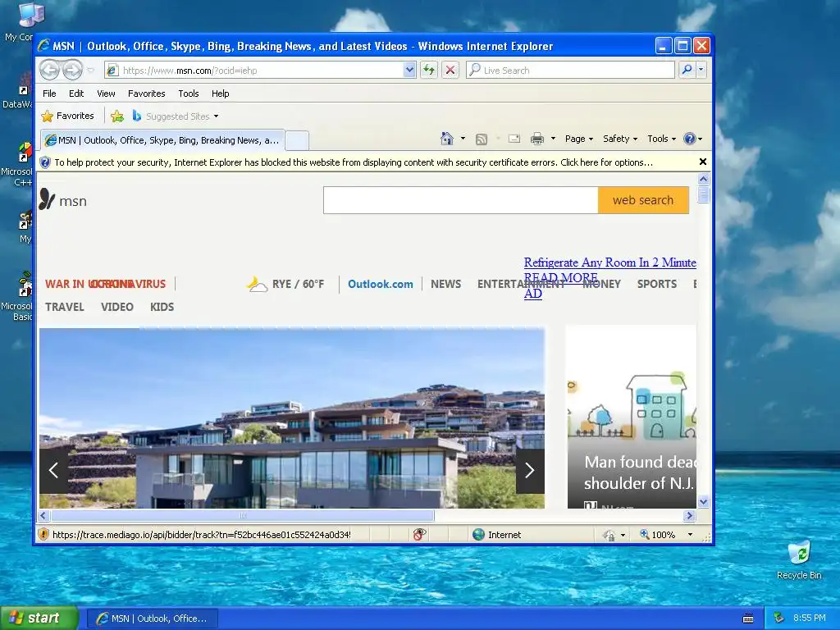Image resolution: width=840 pixels, height=630 pixels.
Task: Click the security shield icon in information bar
Action: 45,162
